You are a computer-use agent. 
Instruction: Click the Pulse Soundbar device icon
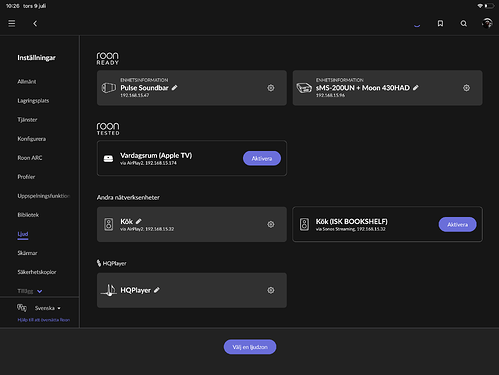click(x=109, y=88)
